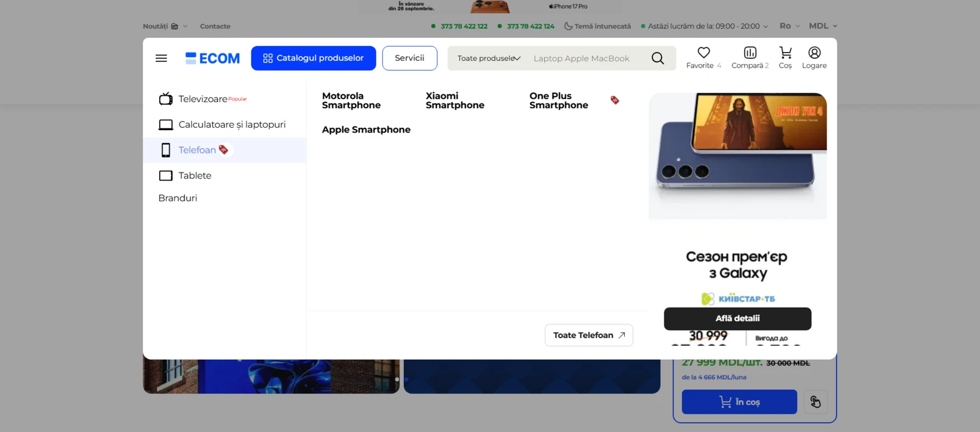Screen dimensions: 980x432
Task: Select the blue carousel indicator dot
Action: (406, 379)
